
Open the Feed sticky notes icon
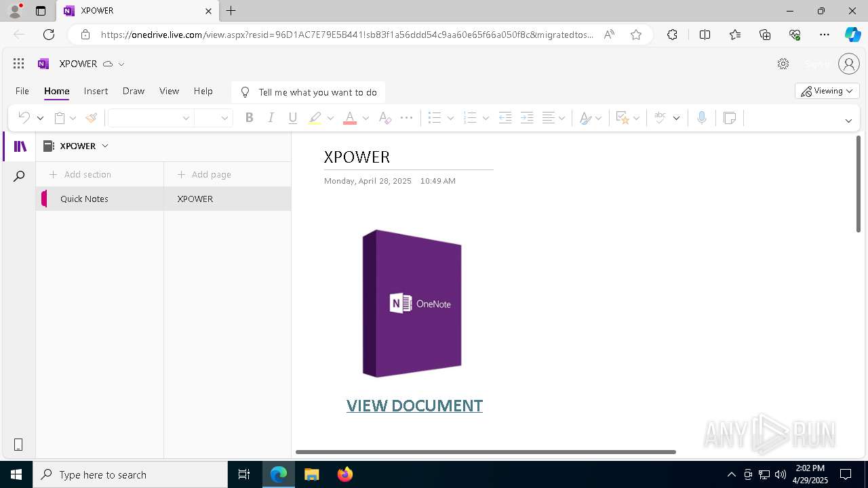pos(730,118)
